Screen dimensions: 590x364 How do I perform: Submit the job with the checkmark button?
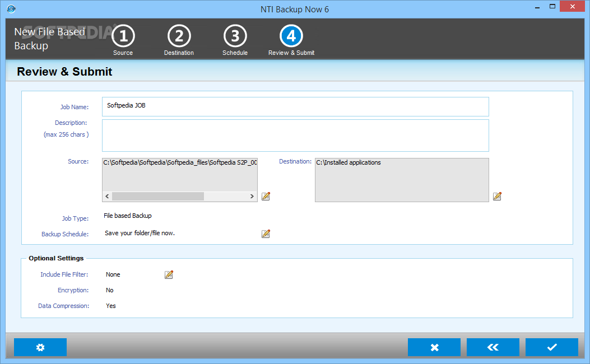[552, 347]
